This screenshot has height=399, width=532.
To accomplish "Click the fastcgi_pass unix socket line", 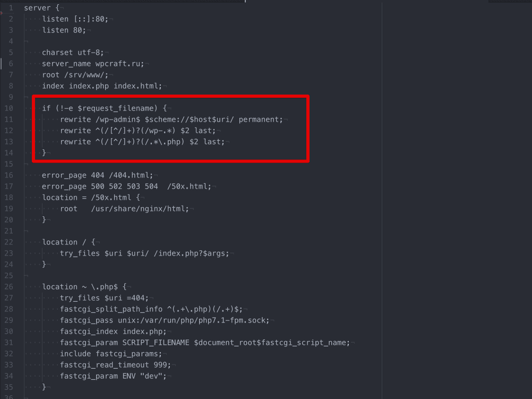I will (165, 320).
